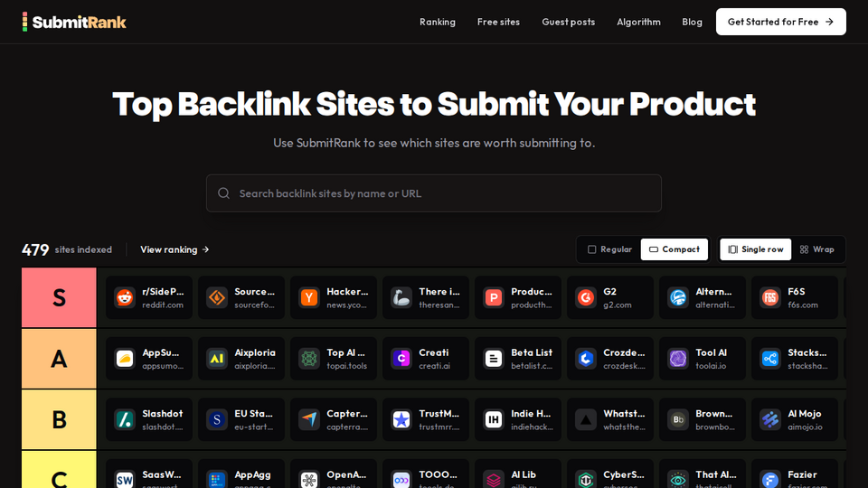Open the Ranking nav item
868x488 pixels.
click(x=438, y=22)
